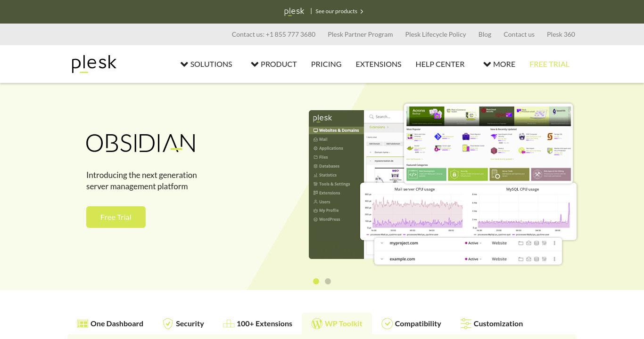Open Plesk Lifecycle Policy link
Screen dimensions: 644x339
(x=436, y=34)
